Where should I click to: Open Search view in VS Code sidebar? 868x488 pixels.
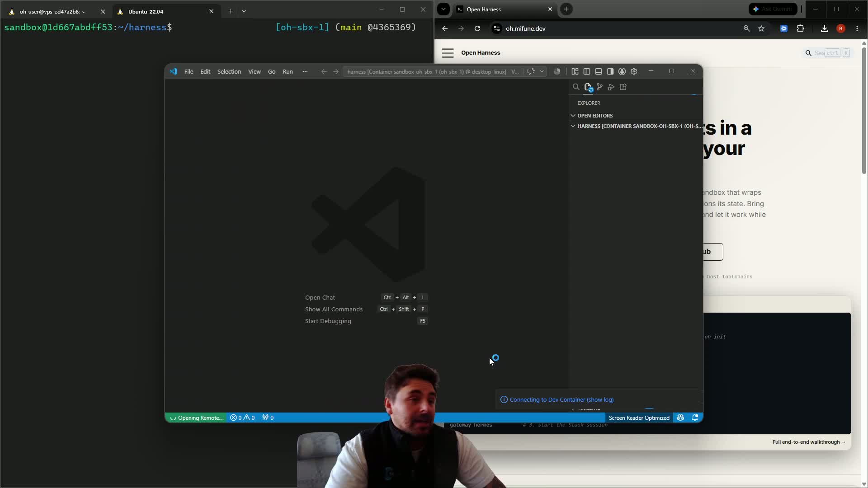tap(576, 87)
